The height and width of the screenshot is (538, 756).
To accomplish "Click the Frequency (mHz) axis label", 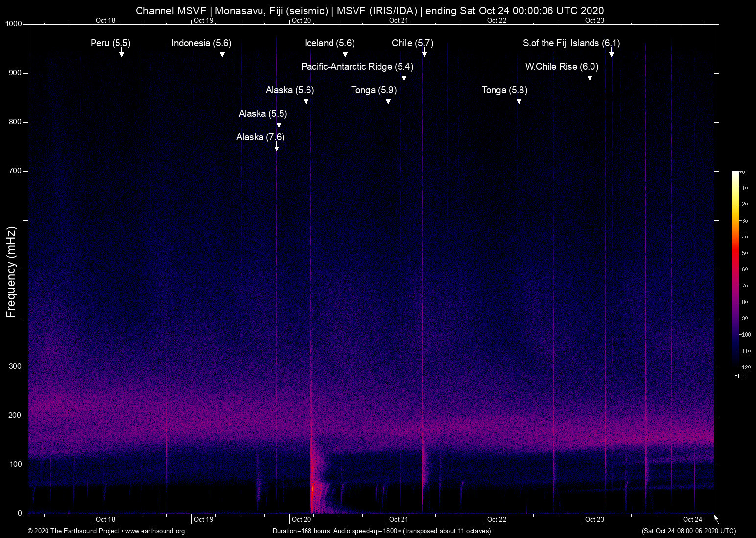I will click(11, 272).
